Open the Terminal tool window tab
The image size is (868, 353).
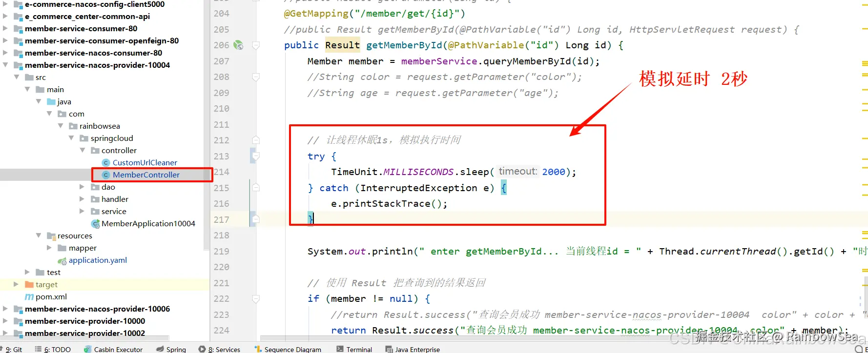pos(354,349)
